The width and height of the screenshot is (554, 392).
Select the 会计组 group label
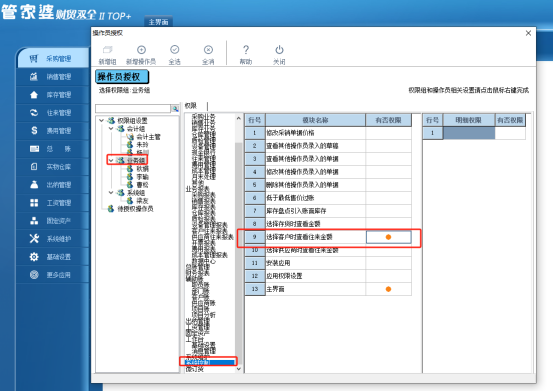(136, 129)
